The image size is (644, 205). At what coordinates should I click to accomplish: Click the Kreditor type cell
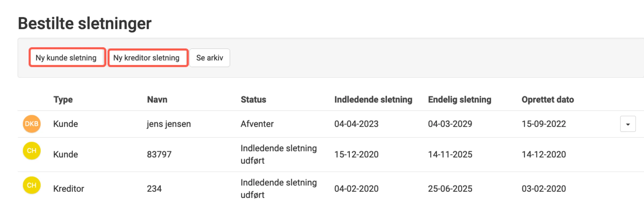tap(69, 189)
